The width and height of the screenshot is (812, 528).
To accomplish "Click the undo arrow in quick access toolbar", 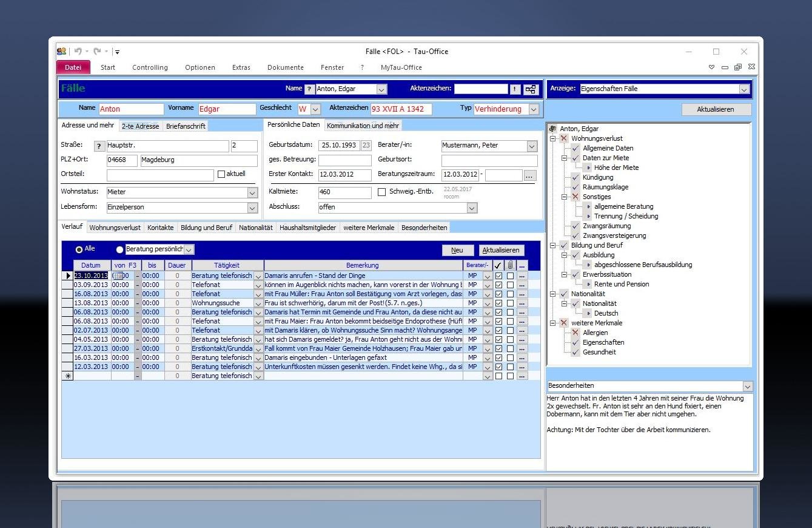I will tap(78, 52).
